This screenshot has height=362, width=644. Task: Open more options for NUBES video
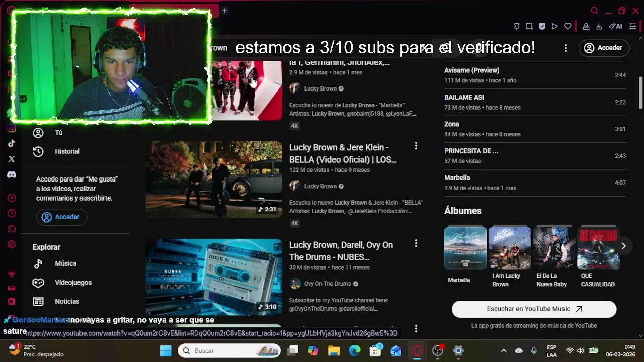click(x=416, y=243)
